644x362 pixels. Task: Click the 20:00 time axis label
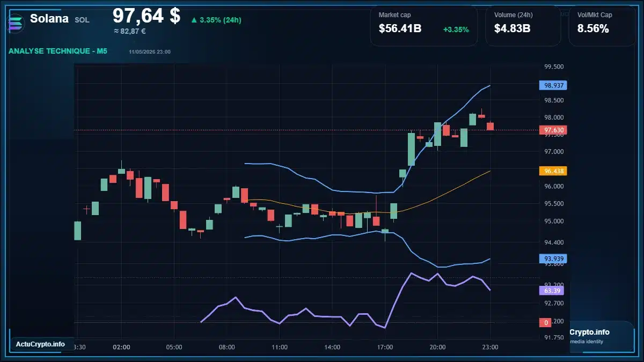[437, 347]
